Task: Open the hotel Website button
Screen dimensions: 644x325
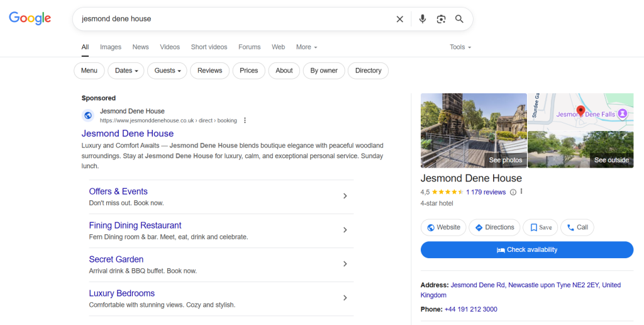Action: pos(443,227)
